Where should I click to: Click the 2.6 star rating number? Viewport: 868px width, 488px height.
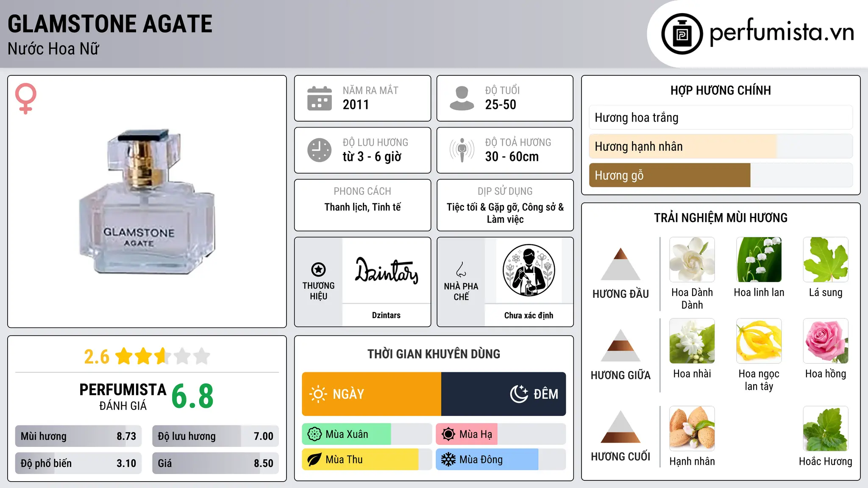[x=97, y=357]
